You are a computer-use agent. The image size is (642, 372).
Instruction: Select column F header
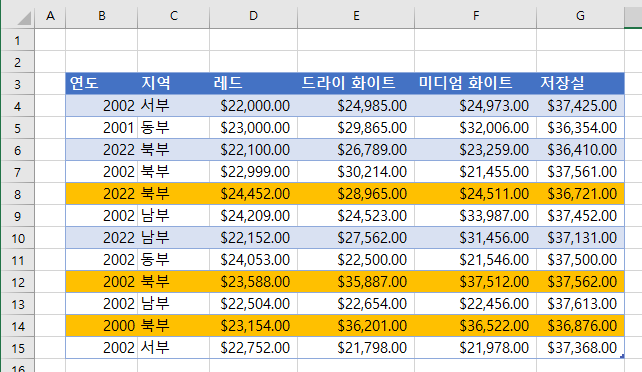pos(476,16)
